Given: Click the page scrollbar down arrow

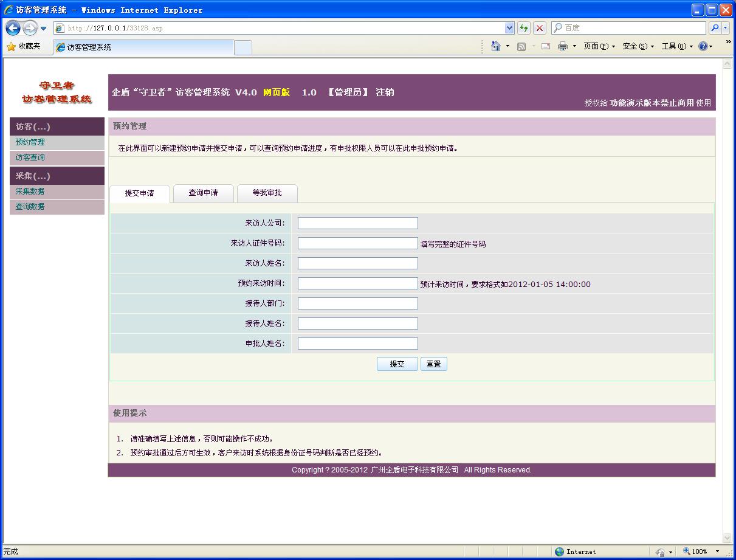Looking at the screenshot, I should pyautogui.click(x=727, y=538).
